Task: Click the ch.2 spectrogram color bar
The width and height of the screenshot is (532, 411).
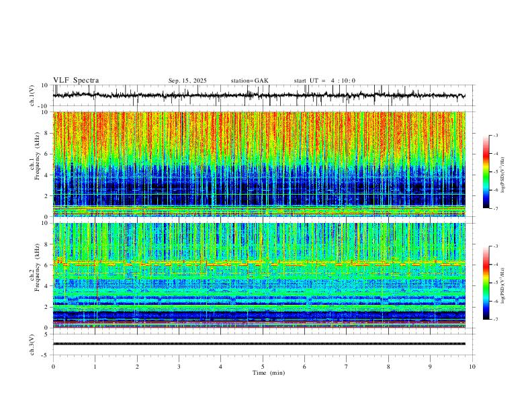Action: [x=486, y=283]
